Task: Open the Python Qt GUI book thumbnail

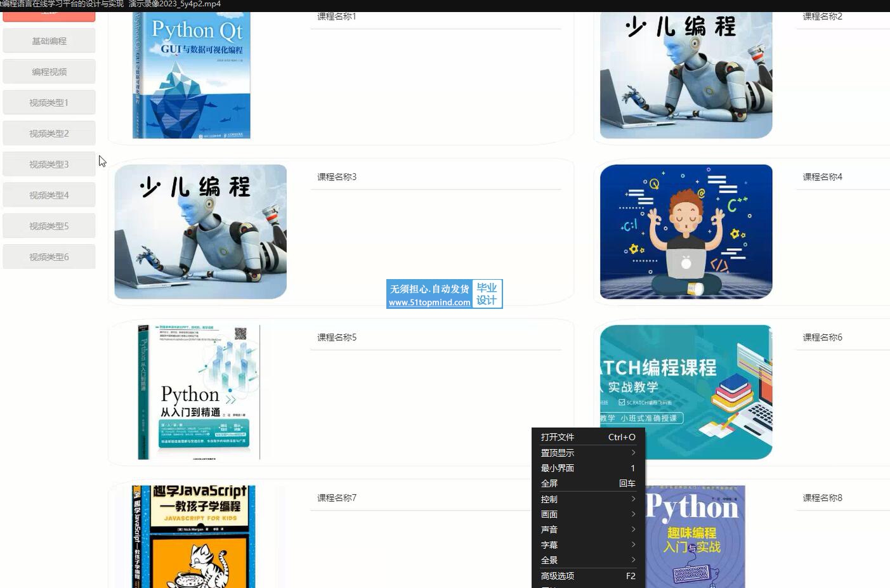Action: (192, 75)
